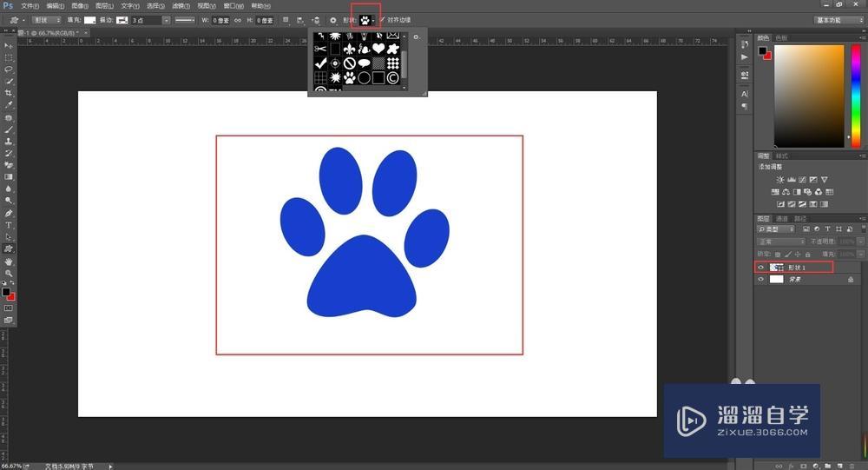Open tool preset picker dropdown
Viewport: 868px width, 470px height.
click(16, 20)
